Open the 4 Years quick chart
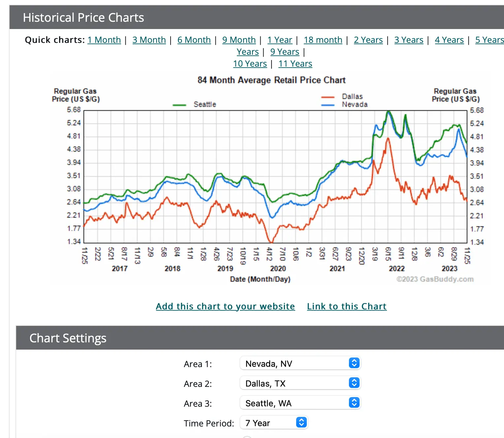504x438 pixels. pos(449,40)
